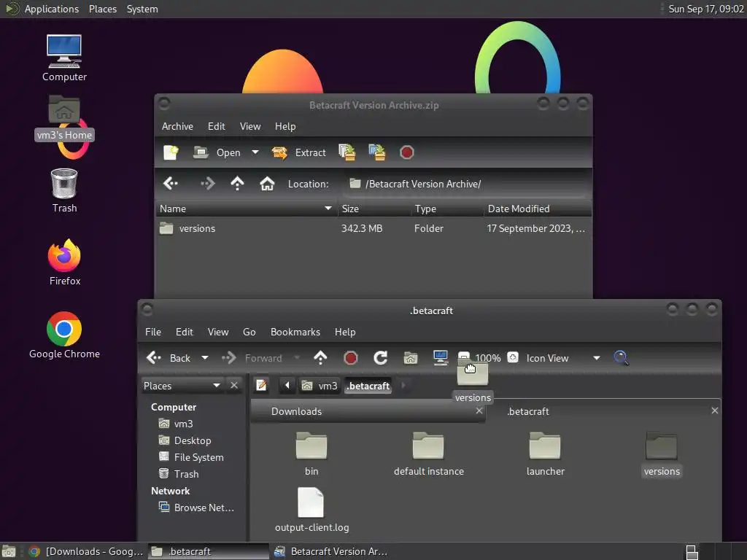Click Add Files icon in archive toolbar
Viewport: 747px width, 560px height.
tap(347, 152)
